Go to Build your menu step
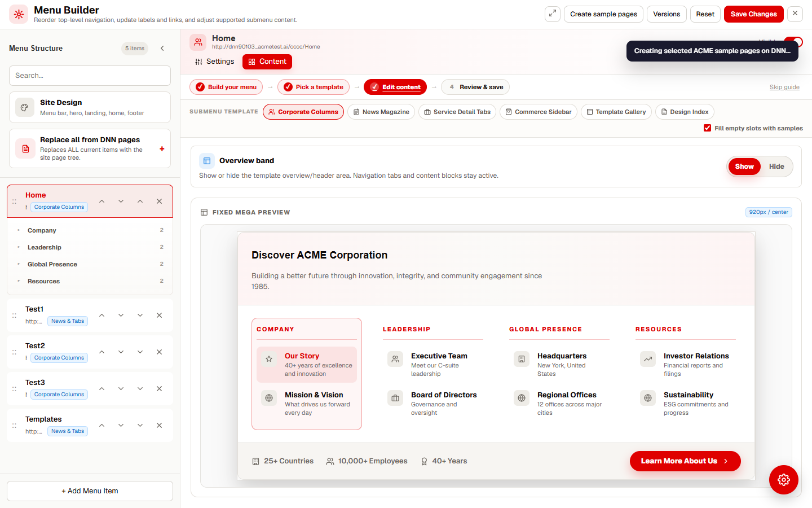Image resolution: width=812 pixels, height=508 pixels. pyautogui.click(x=226, y=87)
